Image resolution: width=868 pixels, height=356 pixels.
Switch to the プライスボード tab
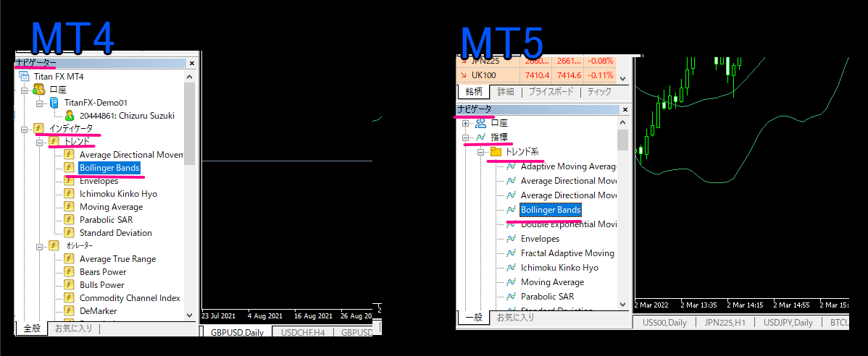[551, 92]
